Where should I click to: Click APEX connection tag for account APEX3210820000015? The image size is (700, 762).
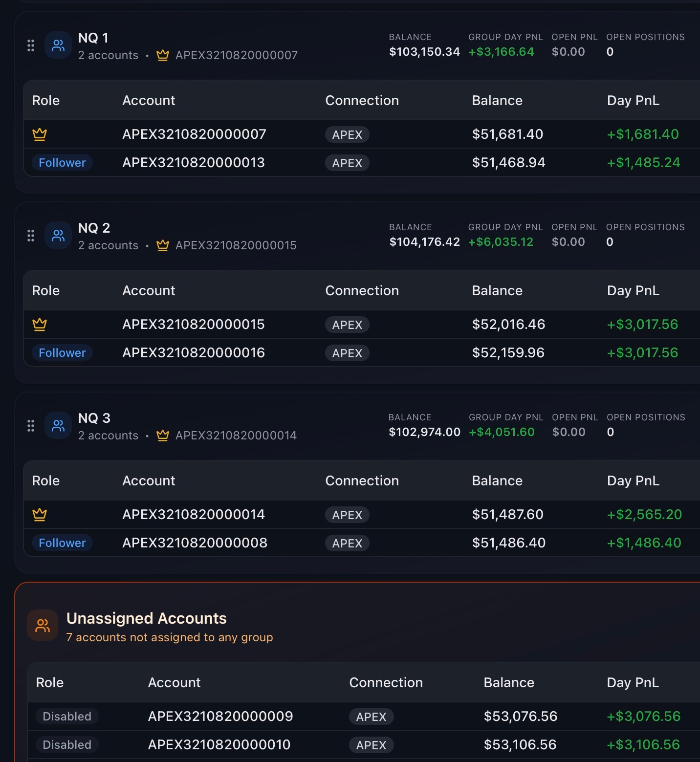click(x=347, y=325)
